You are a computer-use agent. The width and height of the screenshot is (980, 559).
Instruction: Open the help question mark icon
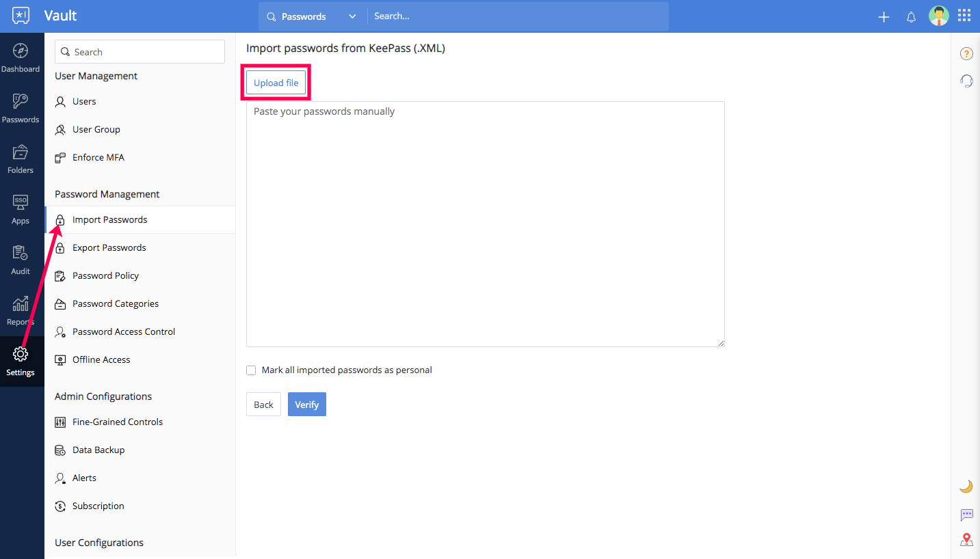click(966, 53)
